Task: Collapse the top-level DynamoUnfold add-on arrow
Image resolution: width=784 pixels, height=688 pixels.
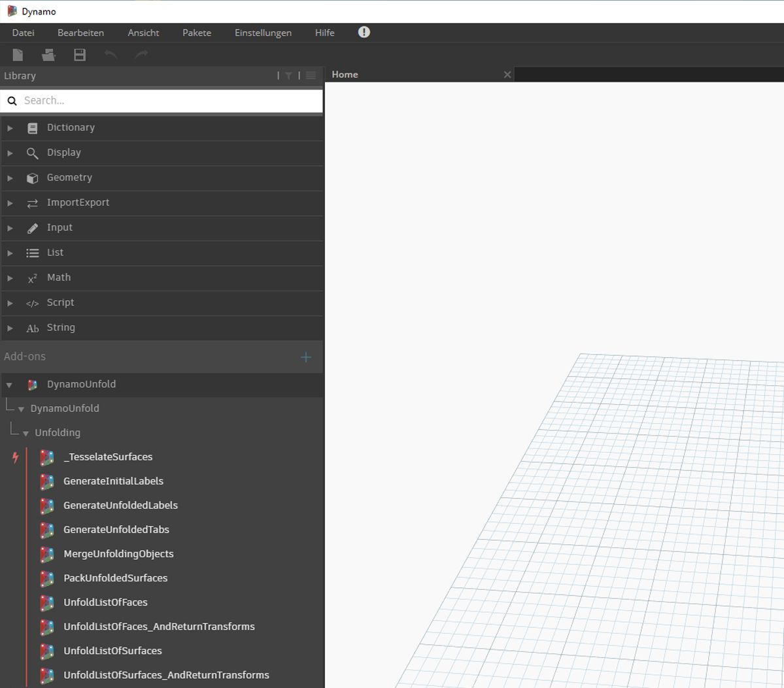Action: point(9,385)
